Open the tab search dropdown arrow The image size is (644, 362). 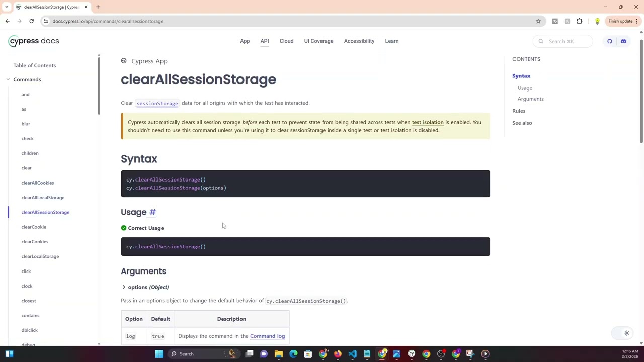pyautogui.click(x=7, y=7)
